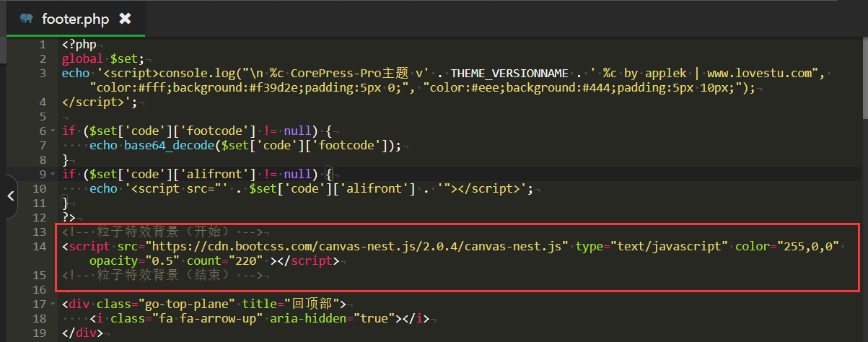Select line number 1 in the gutter

point(43,44)
